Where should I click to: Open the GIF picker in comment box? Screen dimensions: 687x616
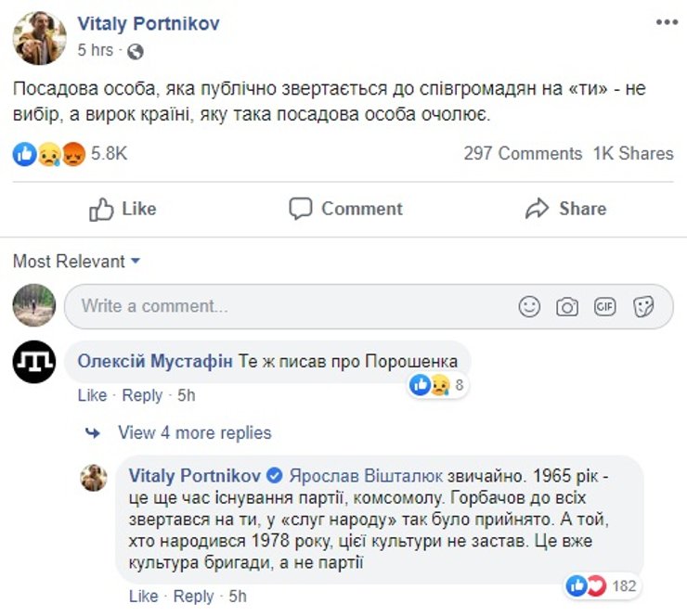coord(605,306)
